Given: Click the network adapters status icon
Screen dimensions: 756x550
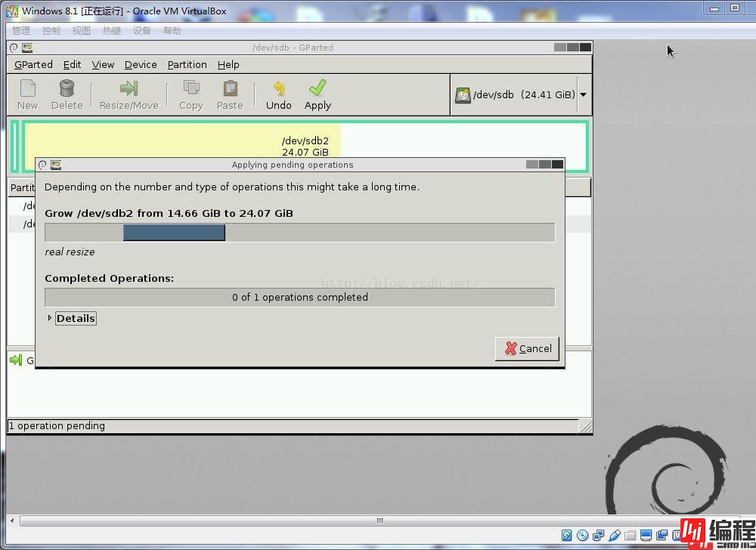Looking at the screenshot, I should pos(598,536).
